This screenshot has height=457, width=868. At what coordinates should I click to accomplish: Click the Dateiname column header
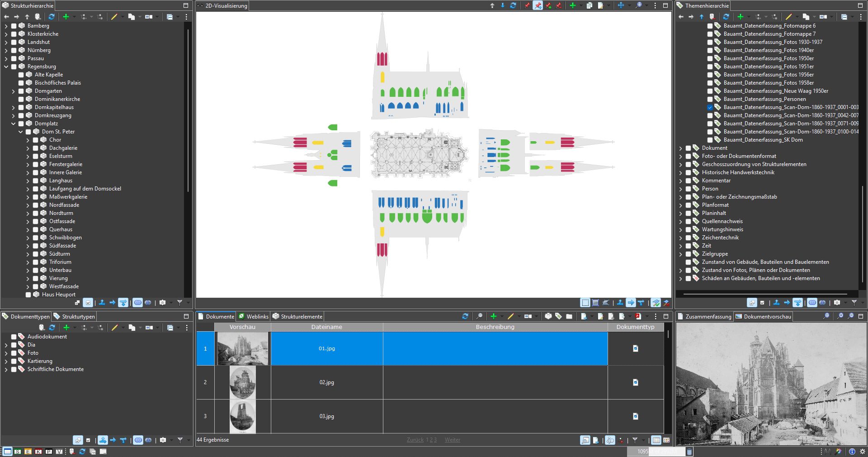click(x=326, y=327)
